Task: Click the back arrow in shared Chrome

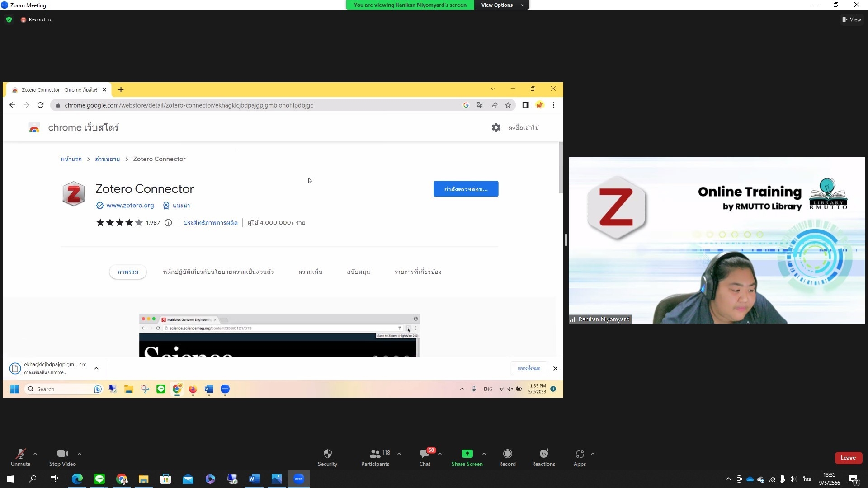Action: coord(12,105)
